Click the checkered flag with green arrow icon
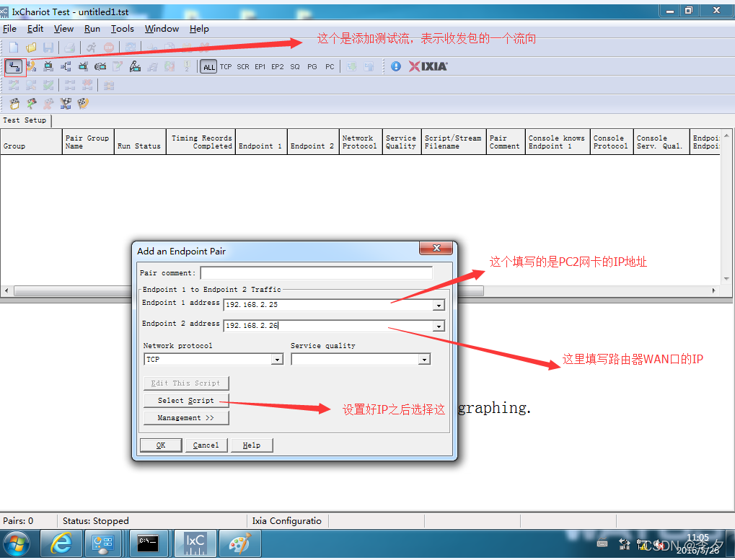Image resolution: width=735 pixels, height=560 pixels. pyautogui.click(x=32, y=104)
